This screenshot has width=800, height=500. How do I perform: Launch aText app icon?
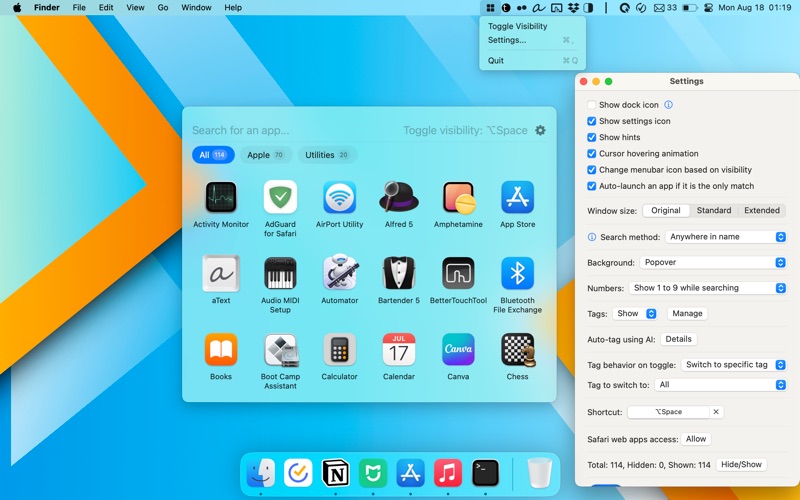[221, 273]
